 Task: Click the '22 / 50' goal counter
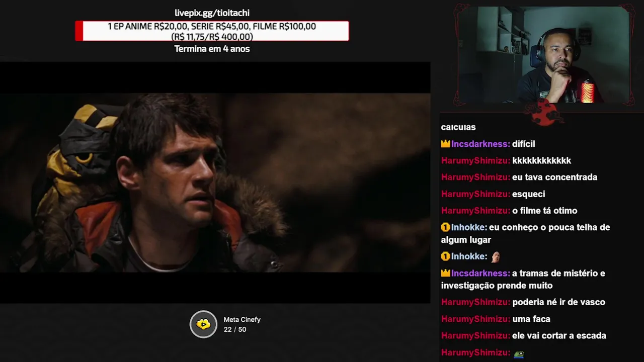(235, 330)
